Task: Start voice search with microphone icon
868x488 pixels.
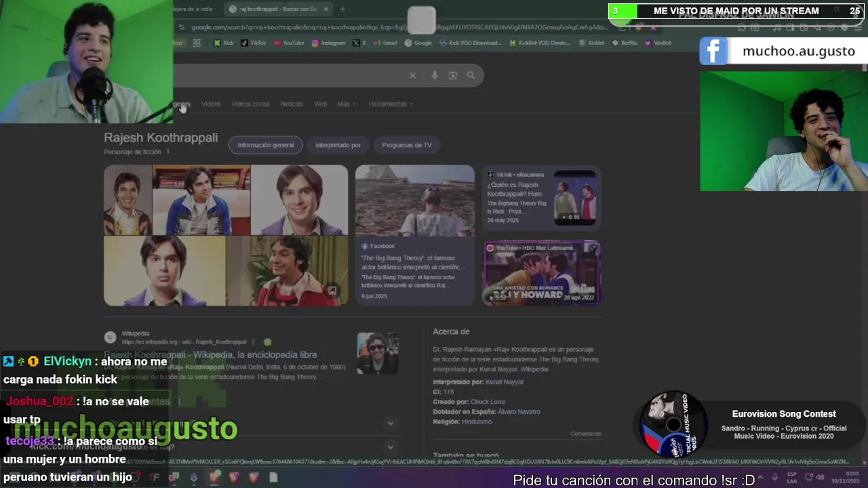Action: click(x=435, y=75)
